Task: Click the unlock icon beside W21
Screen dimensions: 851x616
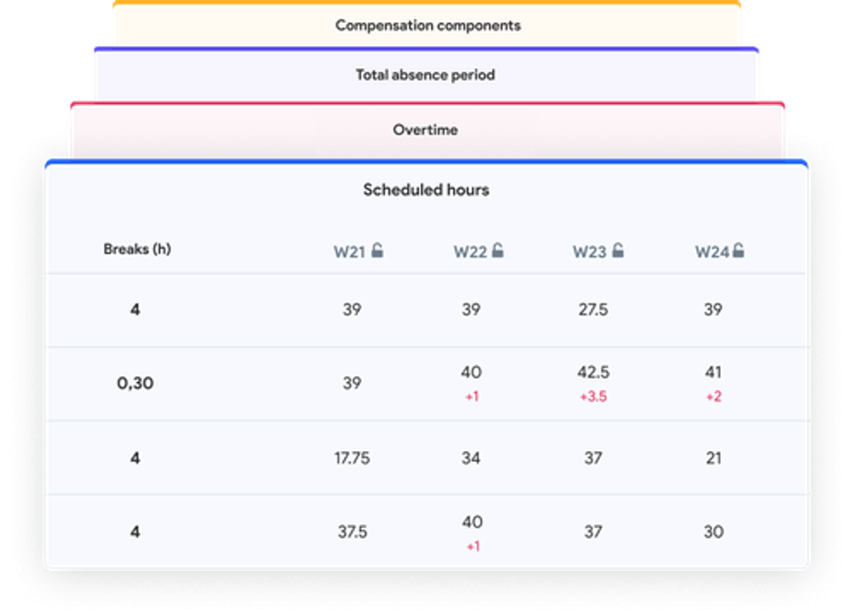Action: point(378,250)
